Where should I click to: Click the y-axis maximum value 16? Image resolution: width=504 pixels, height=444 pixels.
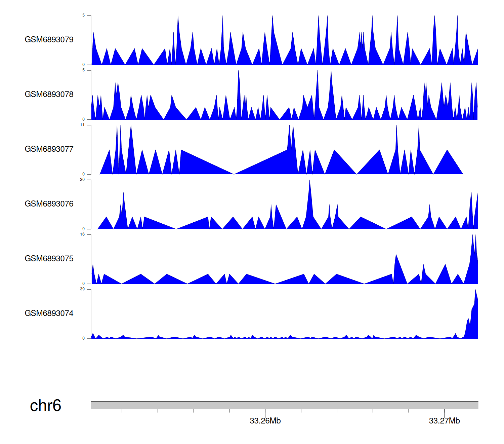(x=82, y=234)
